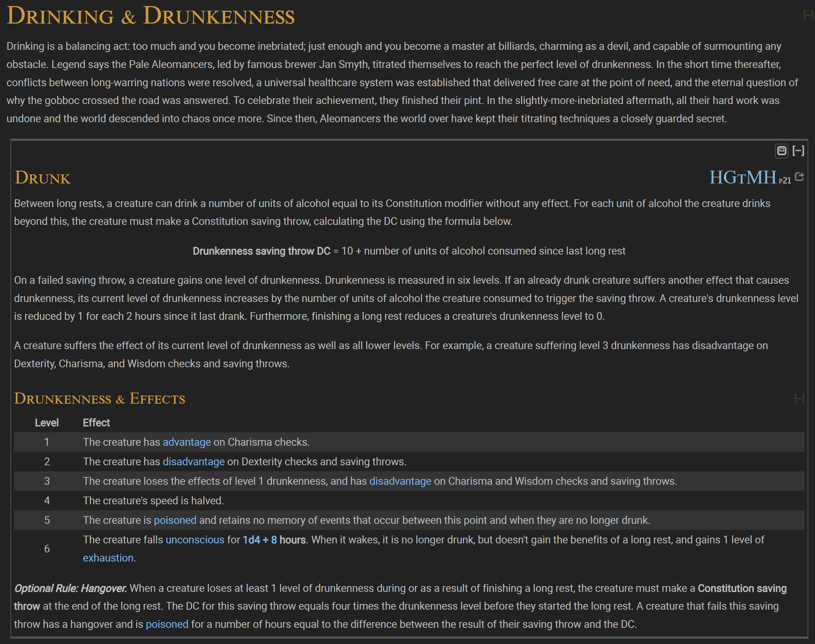This screenshot has height=644, width=815.
Task: Click the 'Optional Rule: Hangover.' heading text
Action: click(x=70, y=588)
